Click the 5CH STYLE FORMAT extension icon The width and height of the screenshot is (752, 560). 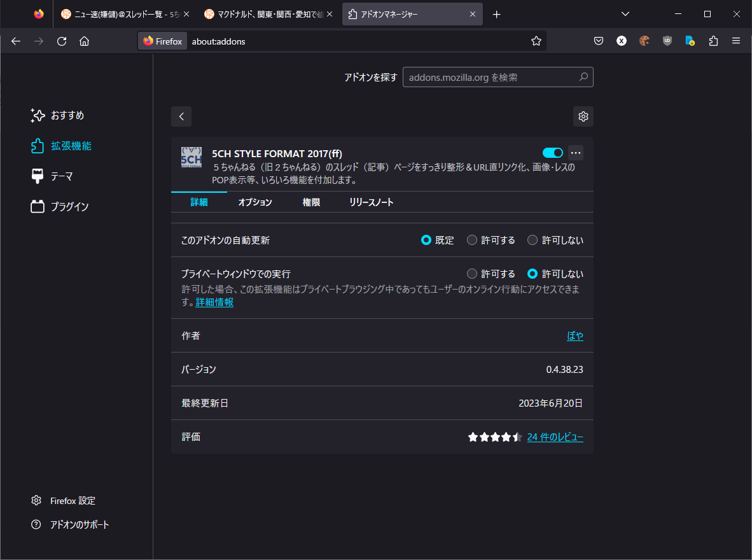tap(191, 157)
